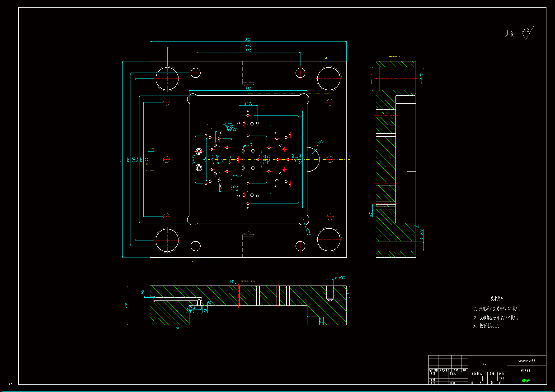This screenshot has height=392, width=555.
Task: Select the 技术要求 heading text
Action: coord(497,299)
